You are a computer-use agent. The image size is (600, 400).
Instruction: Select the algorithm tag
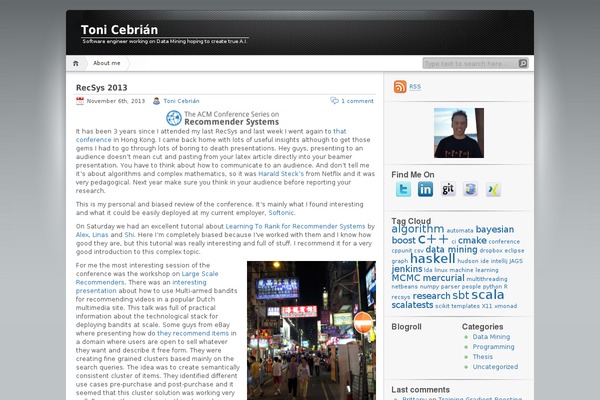[417, 229]
